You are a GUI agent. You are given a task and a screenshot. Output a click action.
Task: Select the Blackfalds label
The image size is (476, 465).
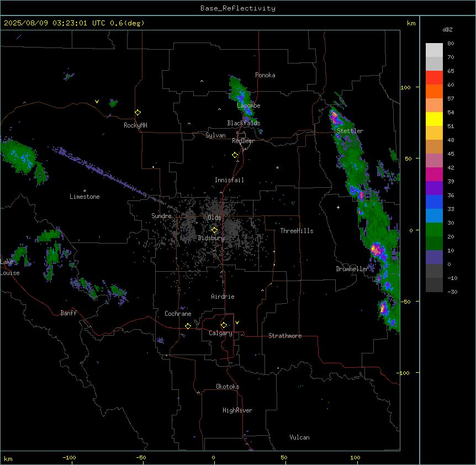point(244,123)
